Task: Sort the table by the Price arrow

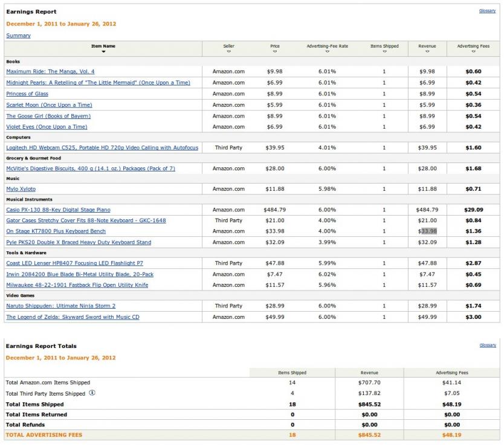Action: [275, 52]
